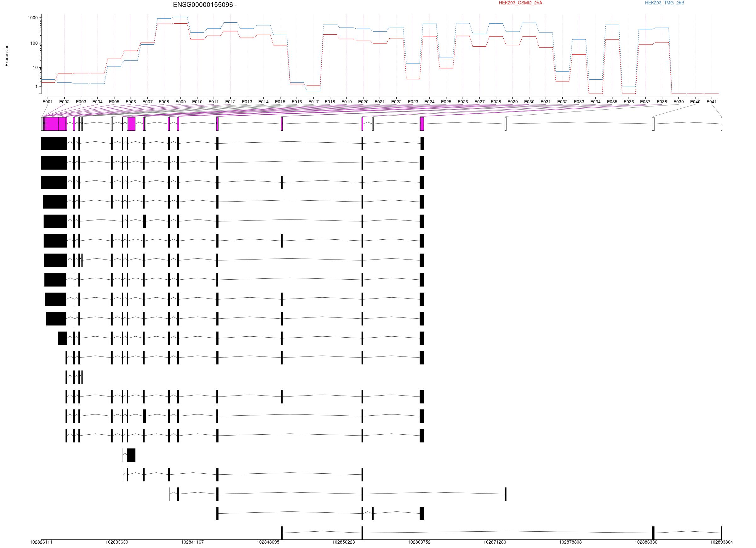Viewport: 756px width, 548px height.
Task: Click genomic coordinate 102863752
Action: [x=419, y=542]
